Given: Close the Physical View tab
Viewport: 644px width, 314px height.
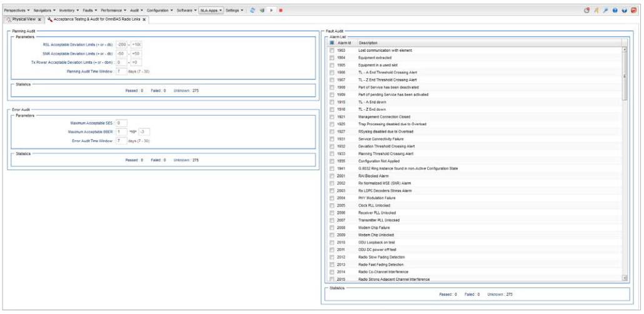Looking at the screenshot, I should coord(39,19).
